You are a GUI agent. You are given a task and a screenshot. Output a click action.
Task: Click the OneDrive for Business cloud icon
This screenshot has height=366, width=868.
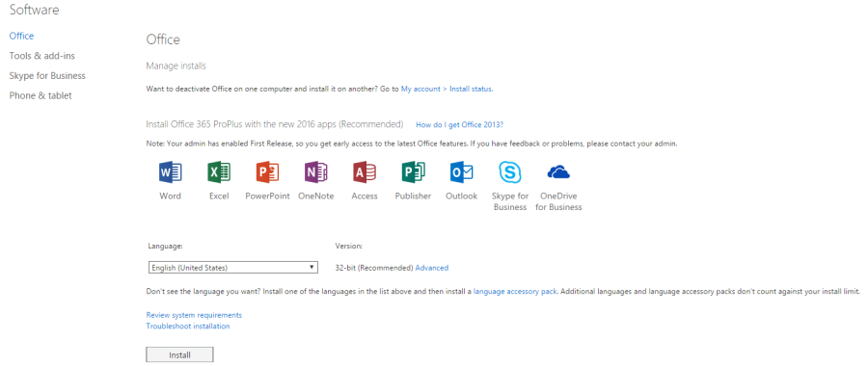click(558, 172)
